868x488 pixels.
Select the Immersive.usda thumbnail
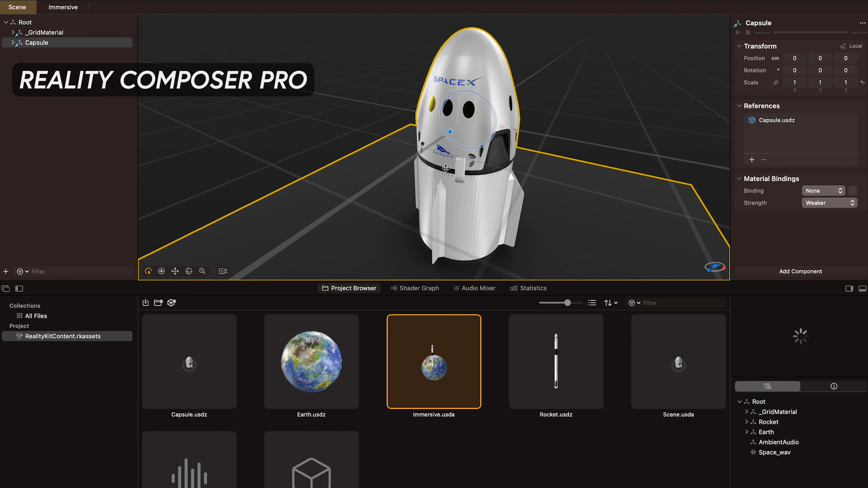click(x=434, y=361)
